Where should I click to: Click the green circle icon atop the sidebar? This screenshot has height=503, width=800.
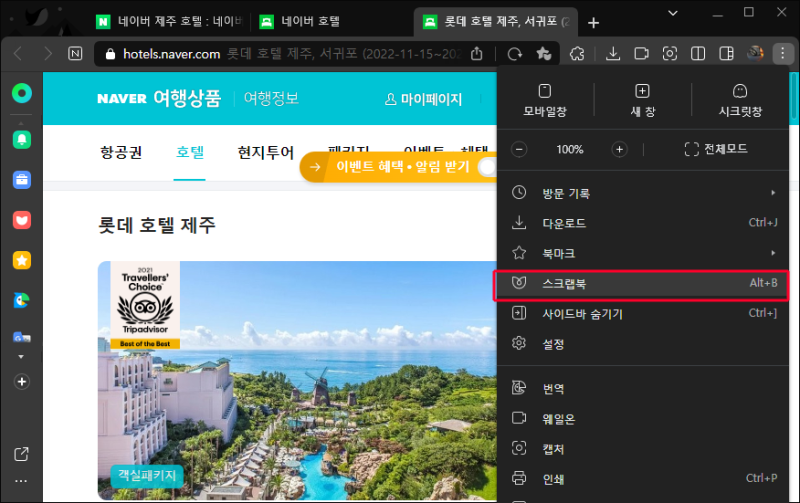(x=21, y=93)
